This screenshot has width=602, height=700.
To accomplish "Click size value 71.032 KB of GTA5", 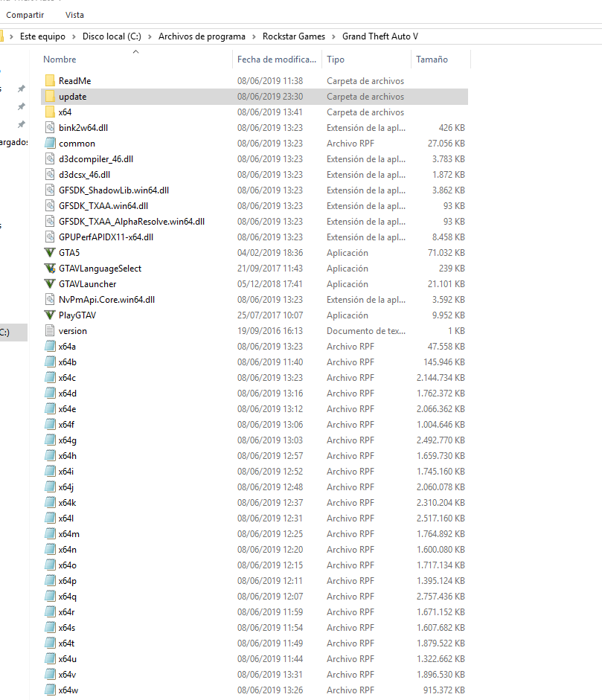I will [446, 253].
